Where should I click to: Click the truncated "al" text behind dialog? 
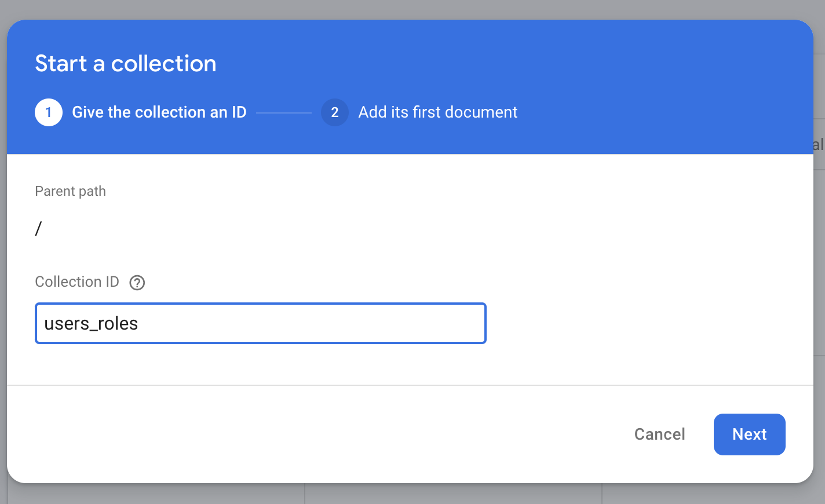pyautogui.click(x=818, y=145)
